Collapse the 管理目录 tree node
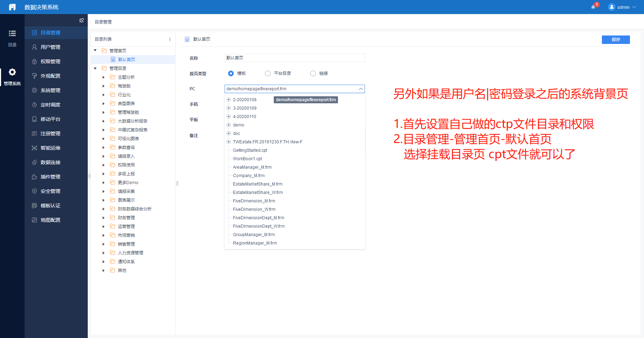This screenshot has width=644, height=338. [95, 68]
